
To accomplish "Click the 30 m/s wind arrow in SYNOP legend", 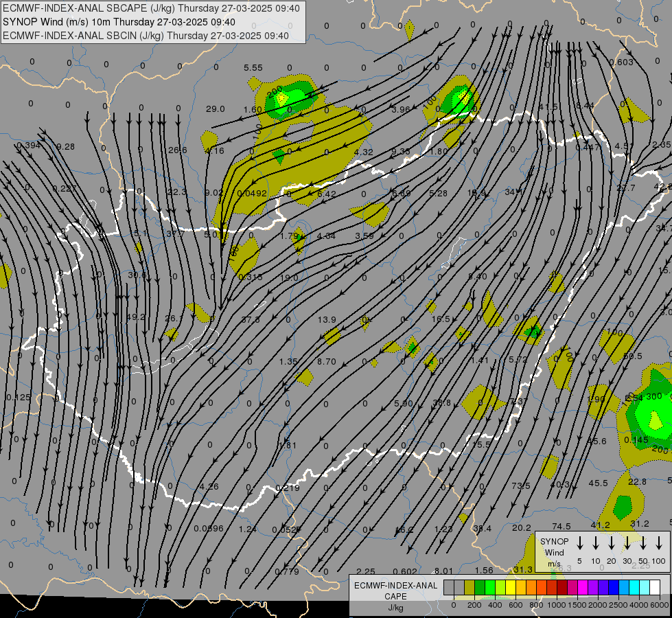I will click(627, 543).
